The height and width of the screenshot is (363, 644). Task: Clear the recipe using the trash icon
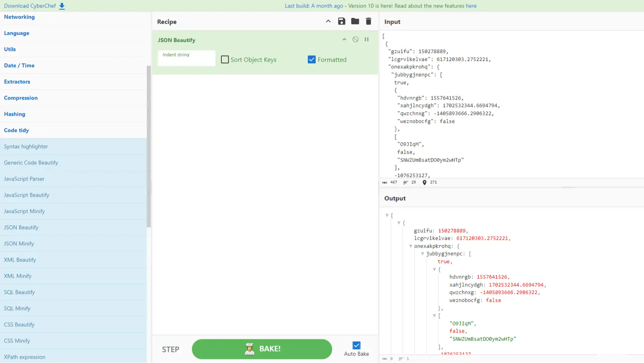click(x=369, y=21)
